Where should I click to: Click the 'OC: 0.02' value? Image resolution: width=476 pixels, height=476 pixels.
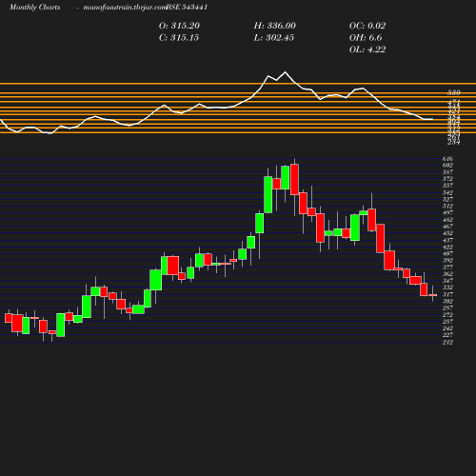point(367,26)
